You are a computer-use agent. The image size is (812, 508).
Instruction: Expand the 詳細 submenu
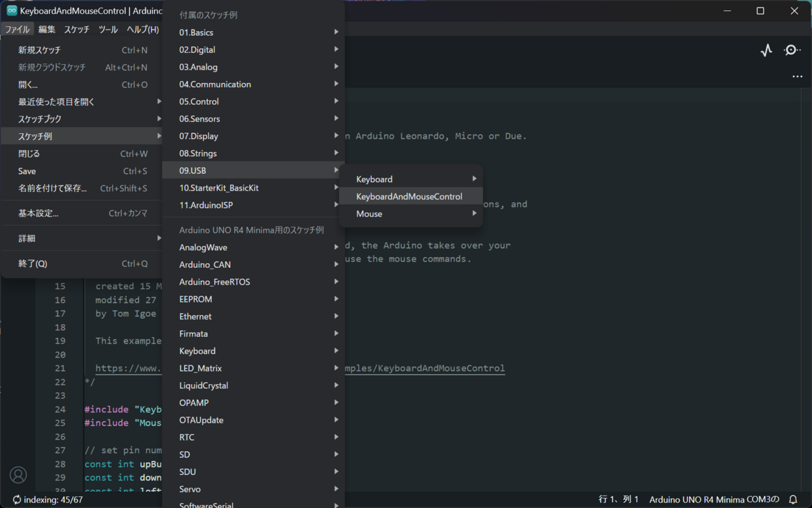pyautogui.click(x=83, y=238)
